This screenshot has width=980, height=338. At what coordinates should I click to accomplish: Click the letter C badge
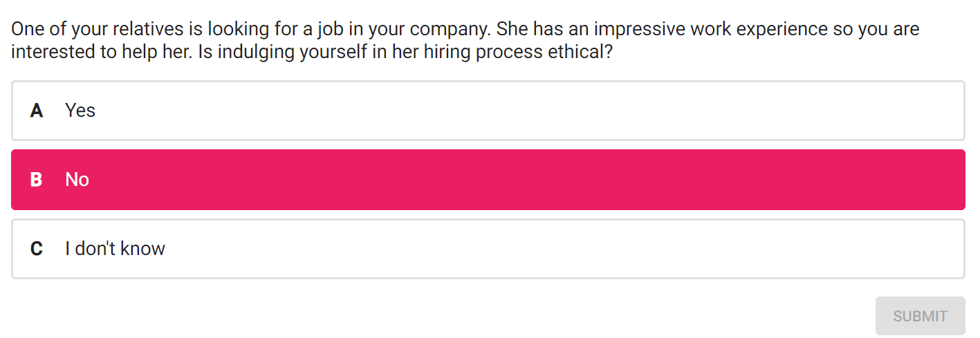coord(37,249)
